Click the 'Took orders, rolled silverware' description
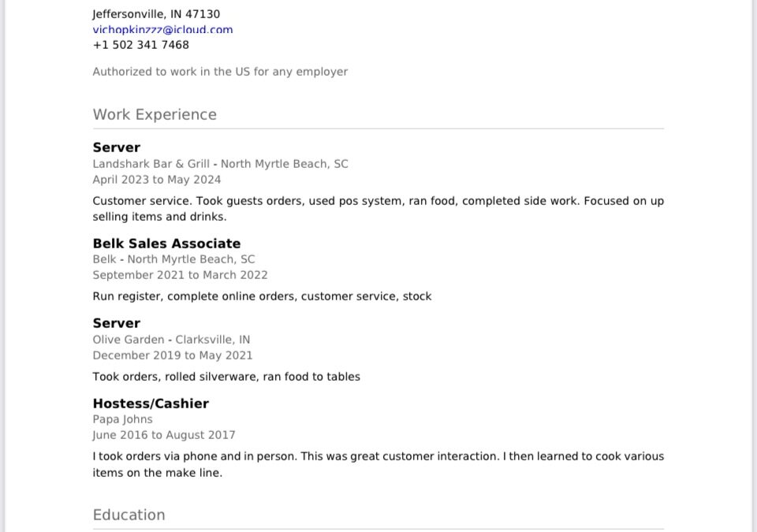The width and height of the screenshot is (757, 532). click(226, 377)
